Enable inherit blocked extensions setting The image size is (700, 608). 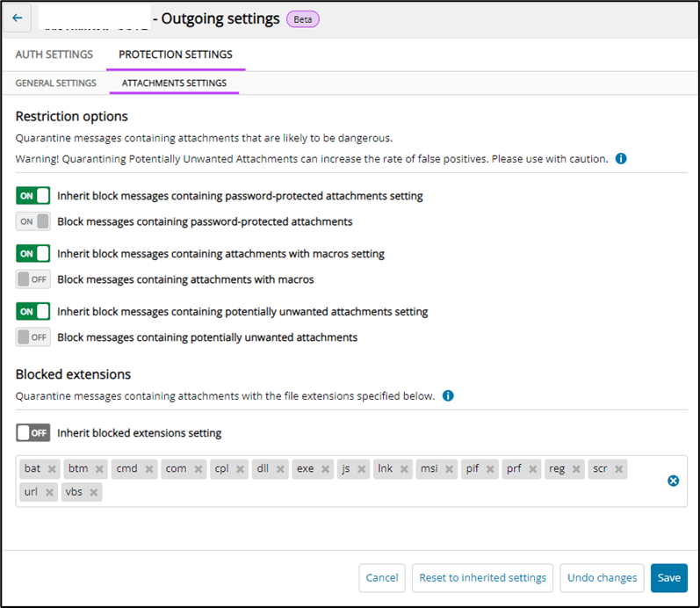click(33, 433)
